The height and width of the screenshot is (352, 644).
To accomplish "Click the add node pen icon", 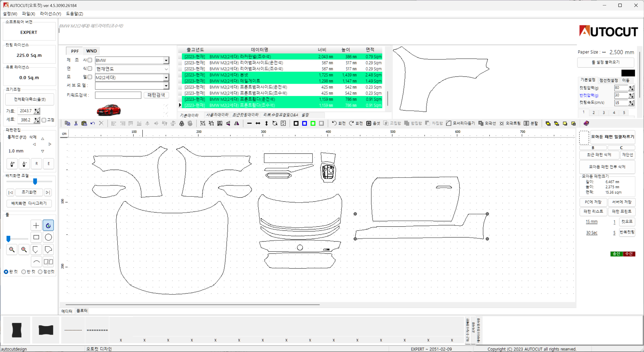I will [x=12, y=164].
